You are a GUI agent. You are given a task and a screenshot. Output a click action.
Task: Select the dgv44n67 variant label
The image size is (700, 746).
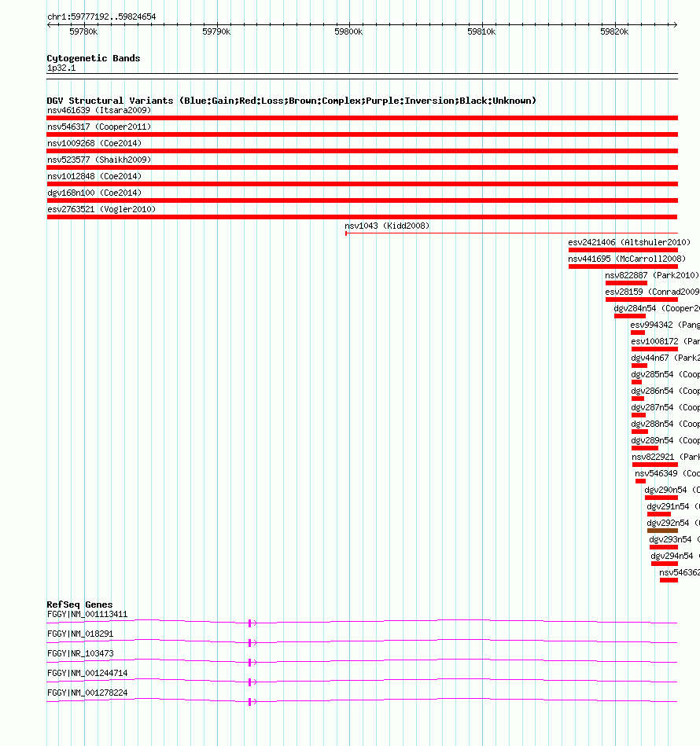coord(665,358)
